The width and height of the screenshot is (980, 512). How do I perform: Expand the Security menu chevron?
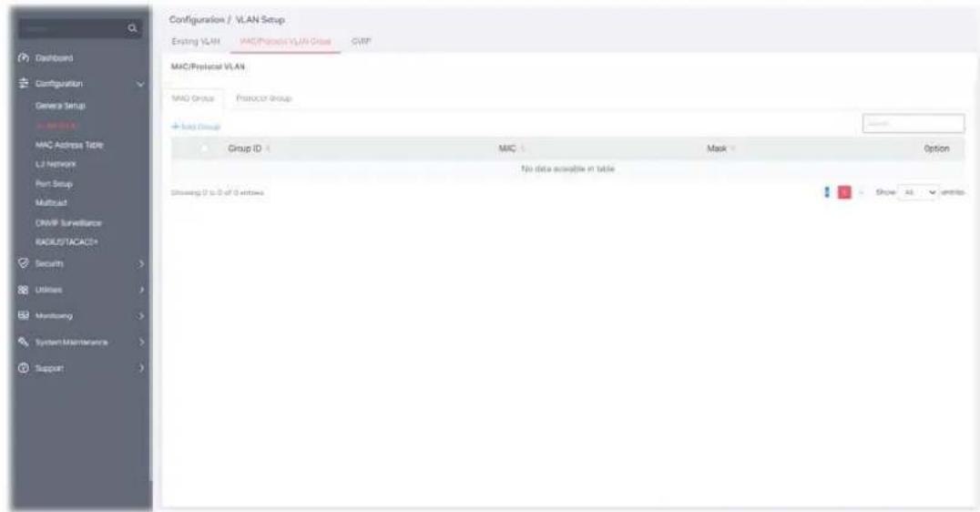[141, 264]
